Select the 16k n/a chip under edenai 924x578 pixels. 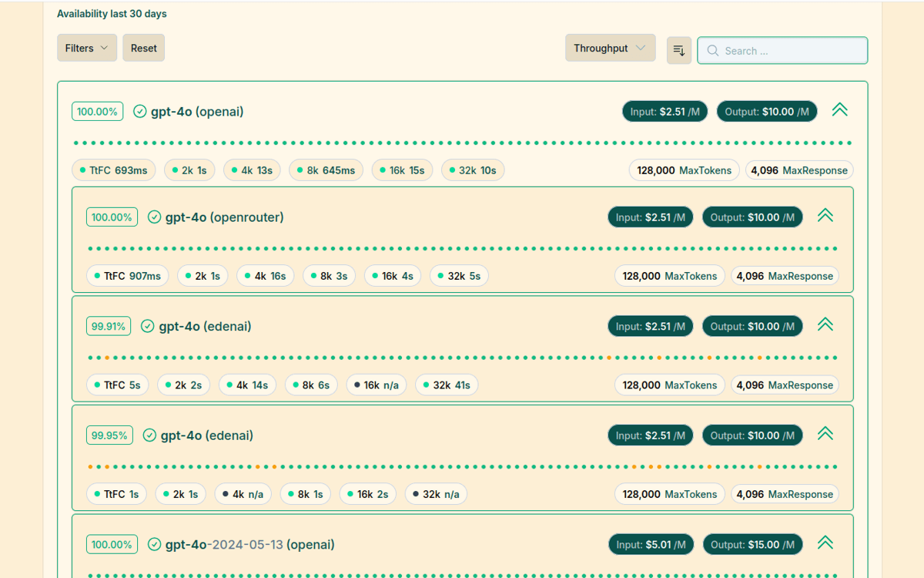[x=377, y=385]
